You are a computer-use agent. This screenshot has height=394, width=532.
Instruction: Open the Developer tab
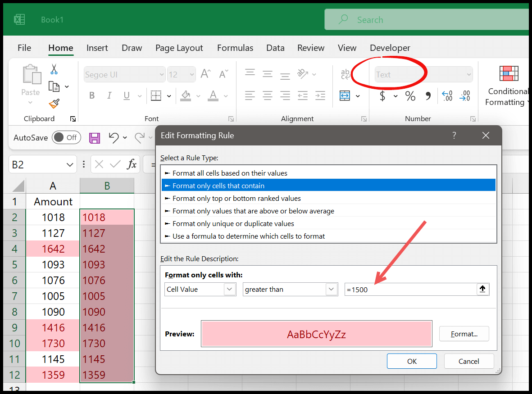[x=390, y=48]
